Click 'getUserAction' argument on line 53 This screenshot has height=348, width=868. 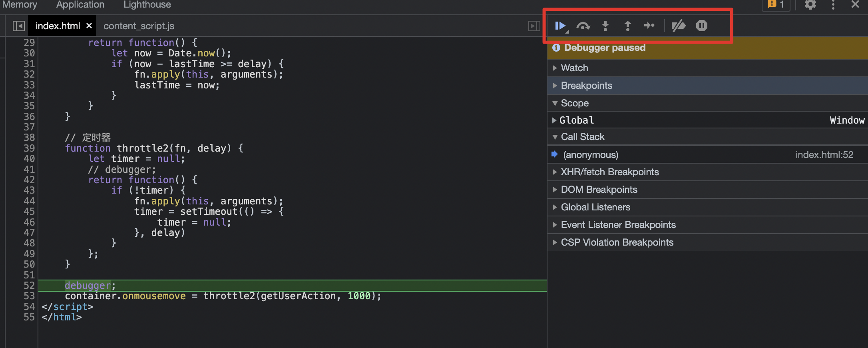coord(298,296)
